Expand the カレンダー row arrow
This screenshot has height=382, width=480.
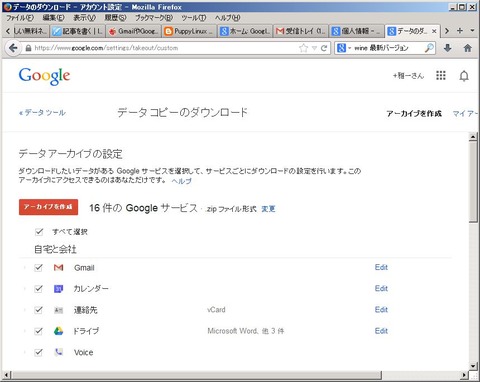(x=25, y=289)
